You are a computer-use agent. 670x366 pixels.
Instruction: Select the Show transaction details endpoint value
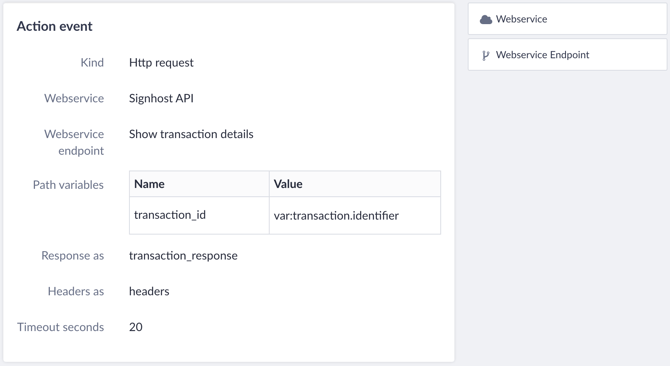pyautogui.click(x=191, y=134)
